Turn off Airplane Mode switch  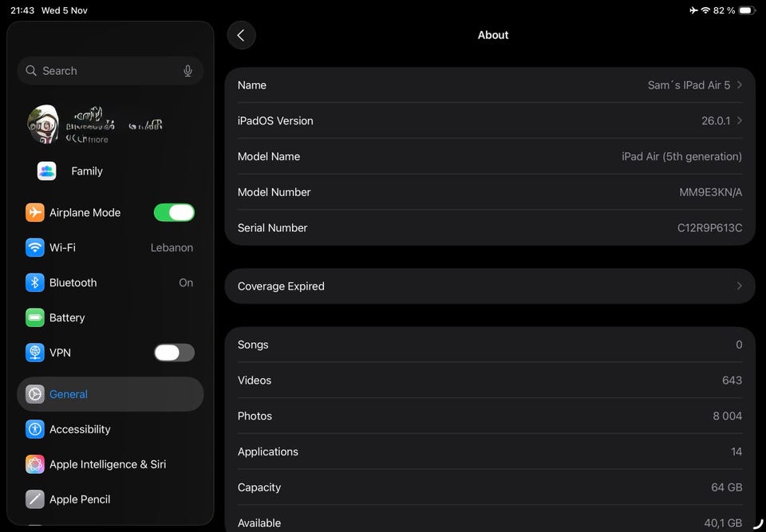(175, 212)
